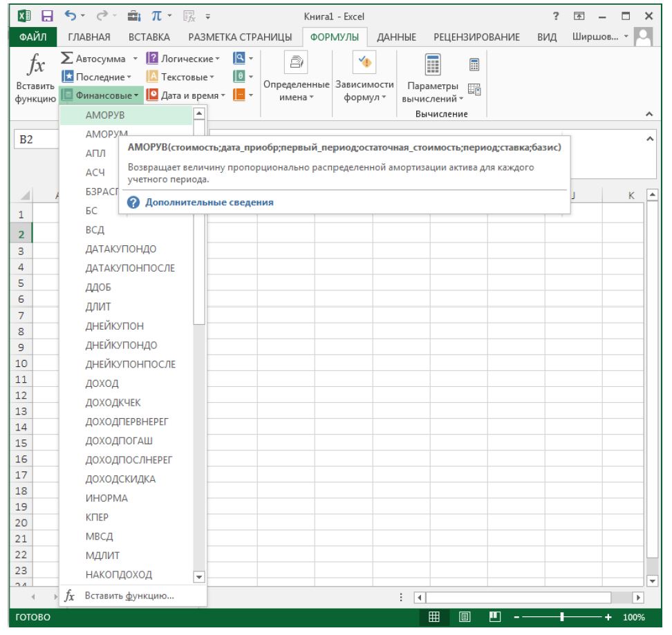Click the Calculate Sheet icon
This screenshot has width=672, height=635.
coord(475,87)
